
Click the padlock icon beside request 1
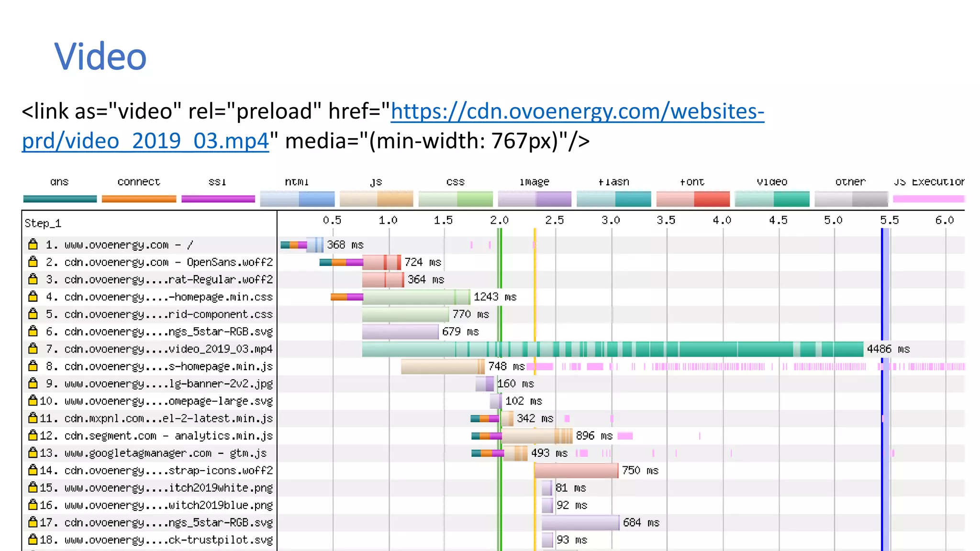(33, 244)
